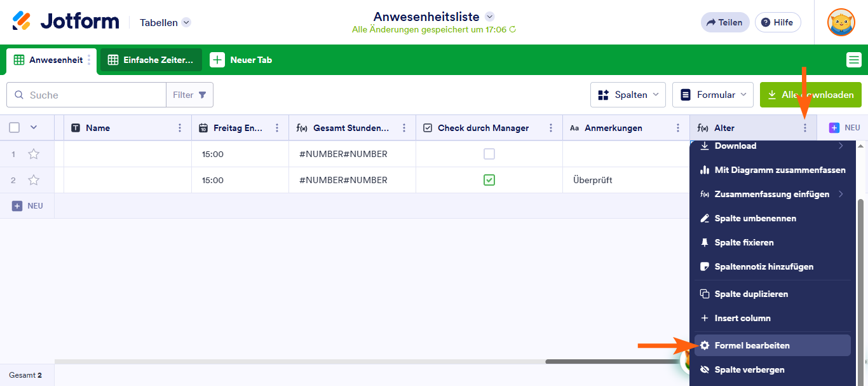This screenshot has width=868, height=386.
Task: Click the plus icon for Neuer Tab
Action: coord(217,60)
